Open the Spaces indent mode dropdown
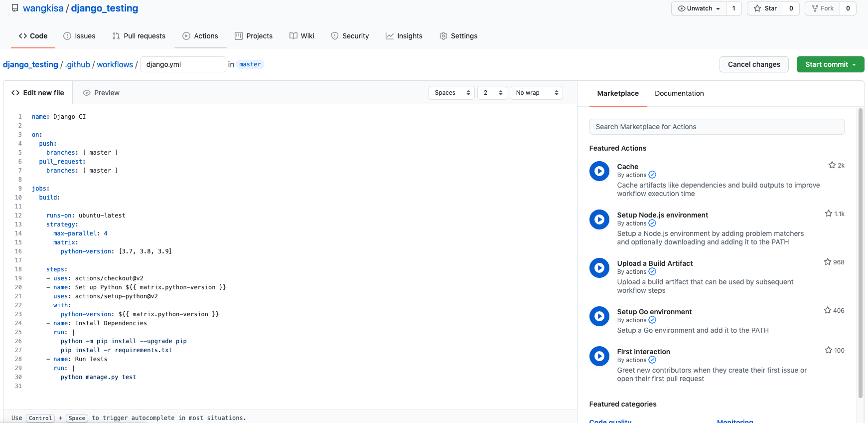Image resolution: width=868 pixels, height=423 pixels. point(451,93)
